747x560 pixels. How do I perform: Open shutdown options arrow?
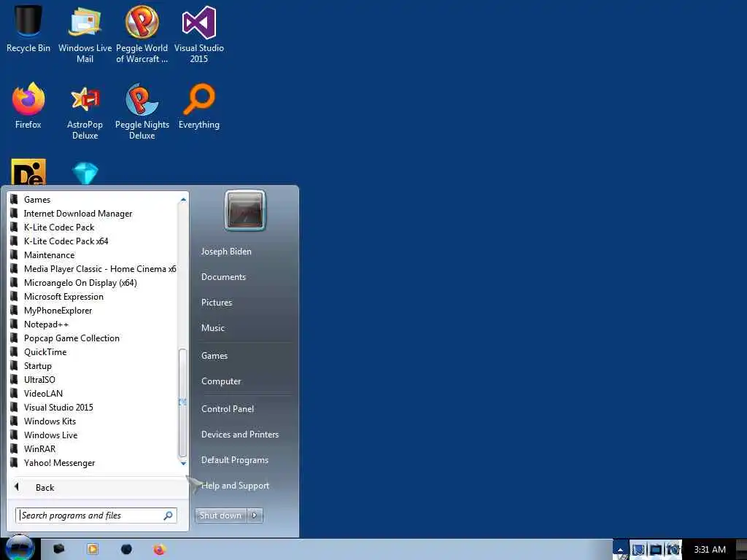point(255,516)
